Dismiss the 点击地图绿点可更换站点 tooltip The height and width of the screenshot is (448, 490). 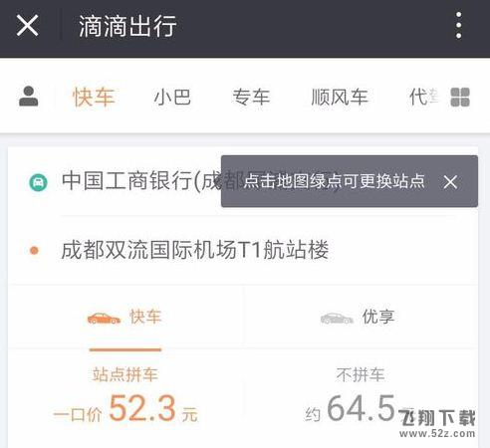[450, 181]
